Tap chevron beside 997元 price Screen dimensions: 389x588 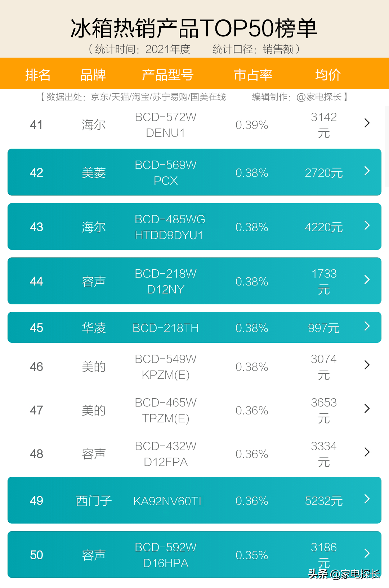pos(367,326)
